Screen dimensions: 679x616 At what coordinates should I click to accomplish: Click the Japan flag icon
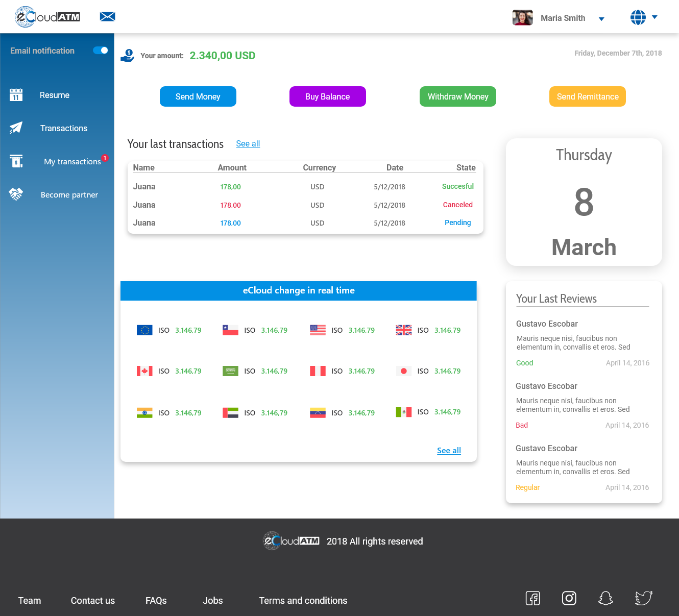pos(404,371)
